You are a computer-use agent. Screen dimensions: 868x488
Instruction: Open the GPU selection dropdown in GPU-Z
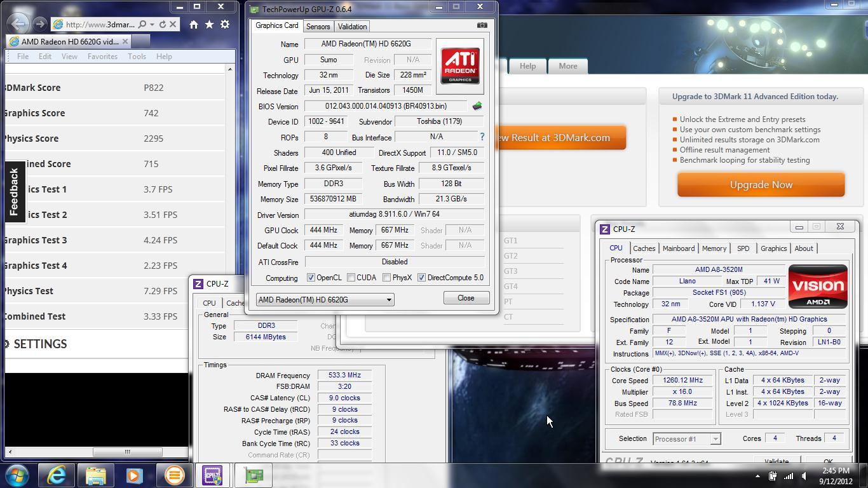[x=325, y=300]
